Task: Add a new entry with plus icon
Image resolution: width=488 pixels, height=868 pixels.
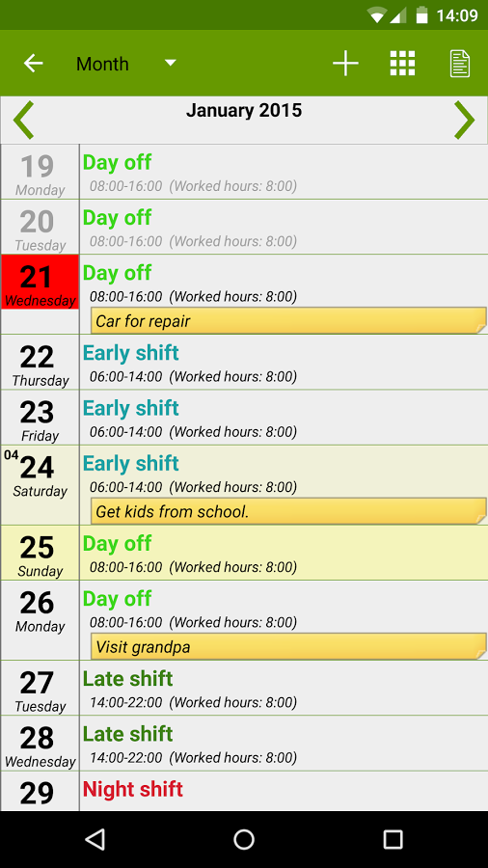Action: click(x=345, y=64)
